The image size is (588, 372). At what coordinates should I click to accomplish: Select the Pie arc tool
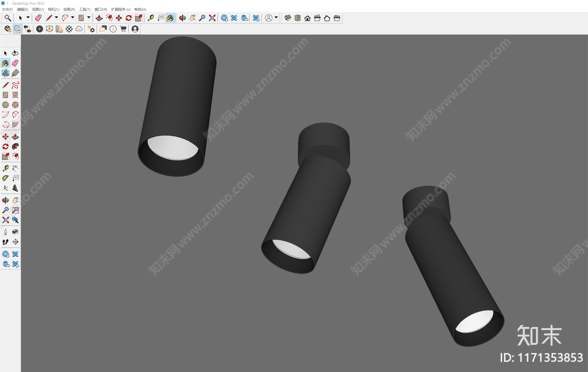point(15,125)
